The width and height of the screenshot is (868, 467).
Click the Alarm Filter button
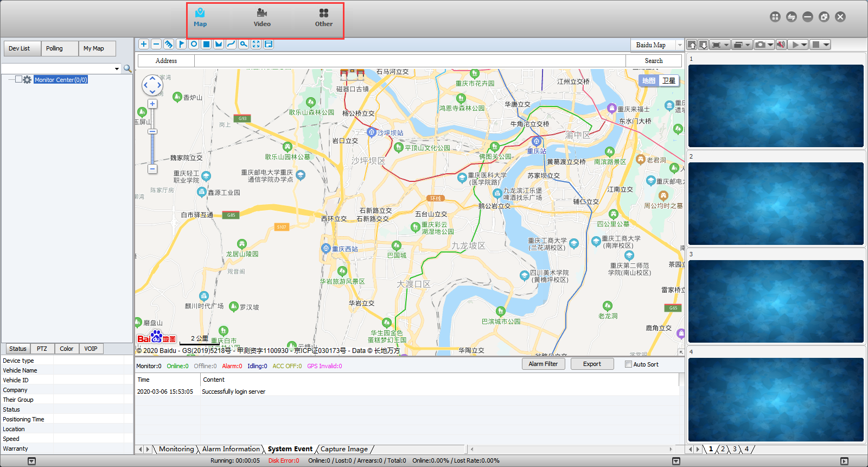pos(543,364)
